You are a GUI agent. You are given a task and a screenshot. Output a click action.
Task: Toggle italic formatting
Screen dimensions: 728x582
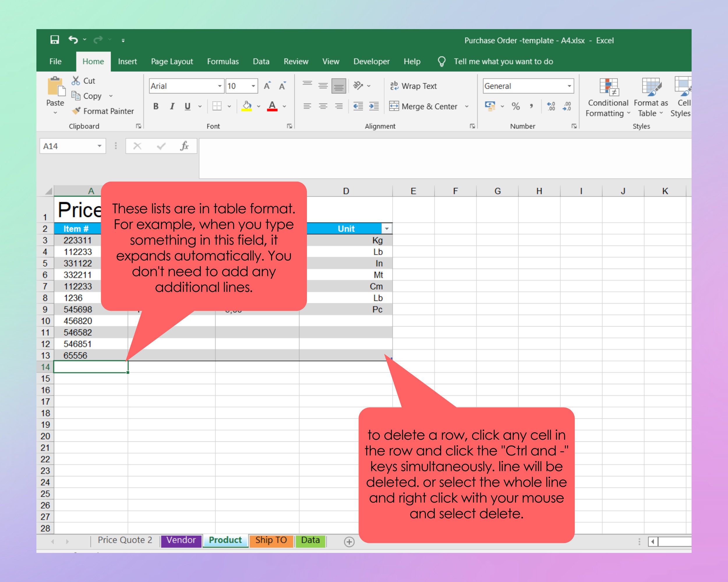coord(172,106)
